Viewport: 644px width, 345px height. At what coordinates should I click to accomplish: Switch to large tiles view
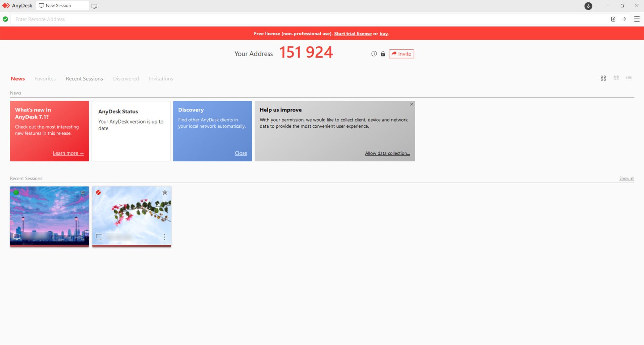[x=603, y=78]
